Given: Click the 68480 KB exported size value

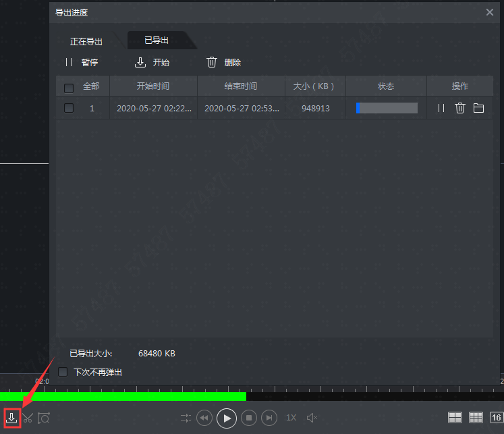Looking at the screenshot, I should click(157, 353).
